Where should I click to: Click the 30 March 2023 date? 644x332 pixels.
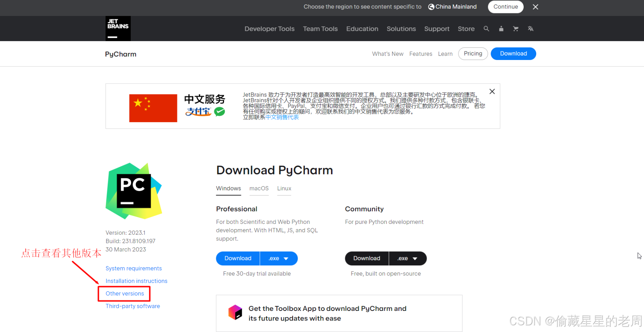[x=126, y=249]
